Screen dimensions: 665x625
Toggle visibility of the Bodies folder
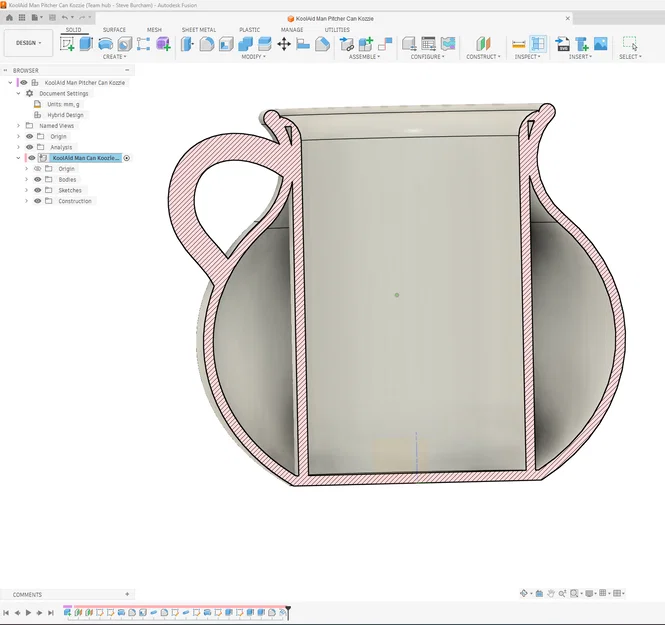[37, 179]
